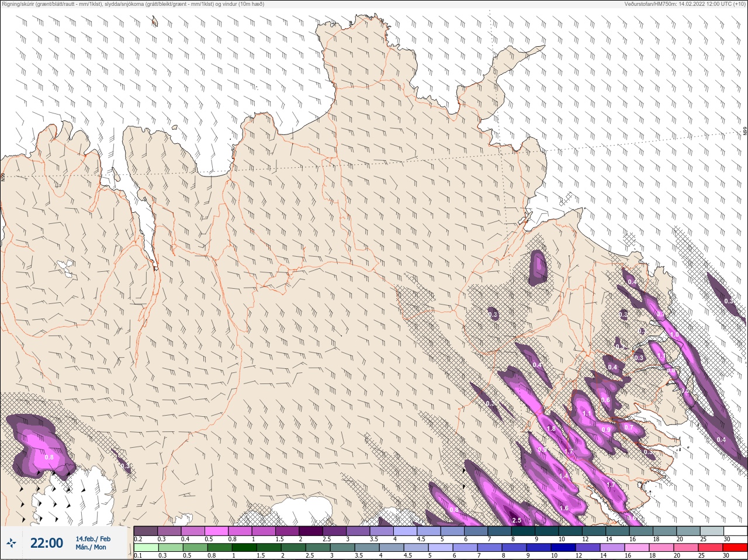Click the 'Veðurstofan/HM750m' source text

click(650, 4)
